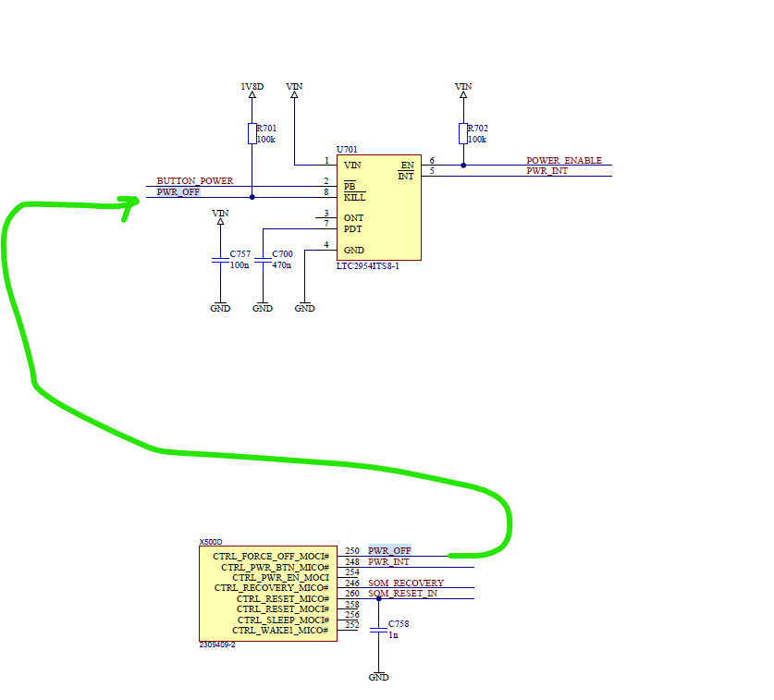Click the BUTTON_POWER net label
Image resolution: width=774 pixels, height=700 pixels.
click(x=194, y=181)
